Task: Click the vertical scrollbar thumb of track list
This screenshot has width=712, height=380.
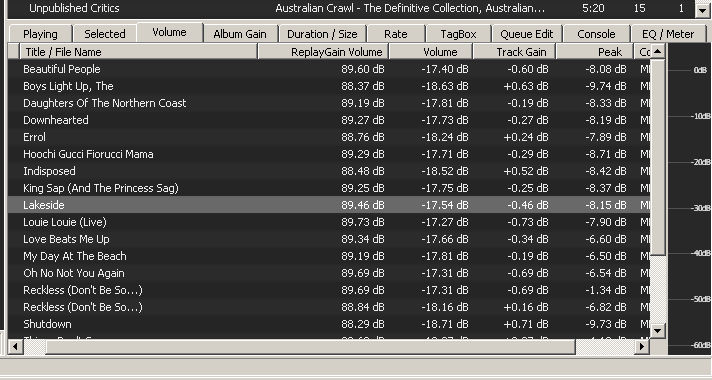Action: [x=658, y=157]
